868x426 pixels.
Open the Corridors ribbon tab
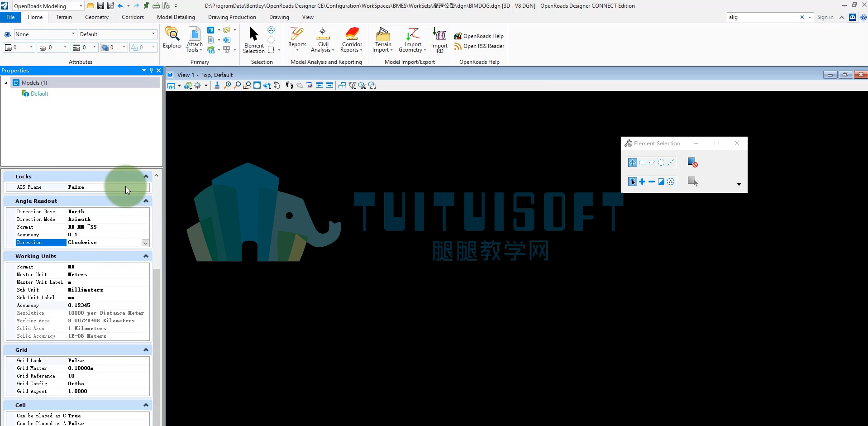133,17
